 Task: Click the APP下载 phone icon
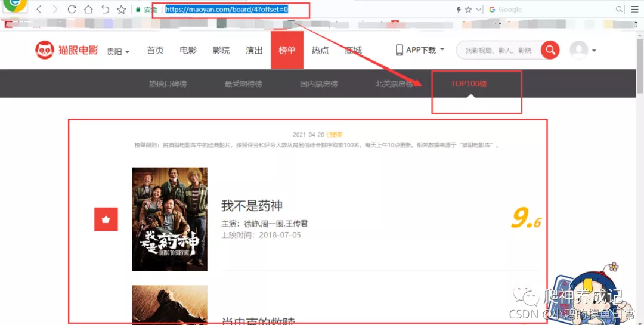399,50
